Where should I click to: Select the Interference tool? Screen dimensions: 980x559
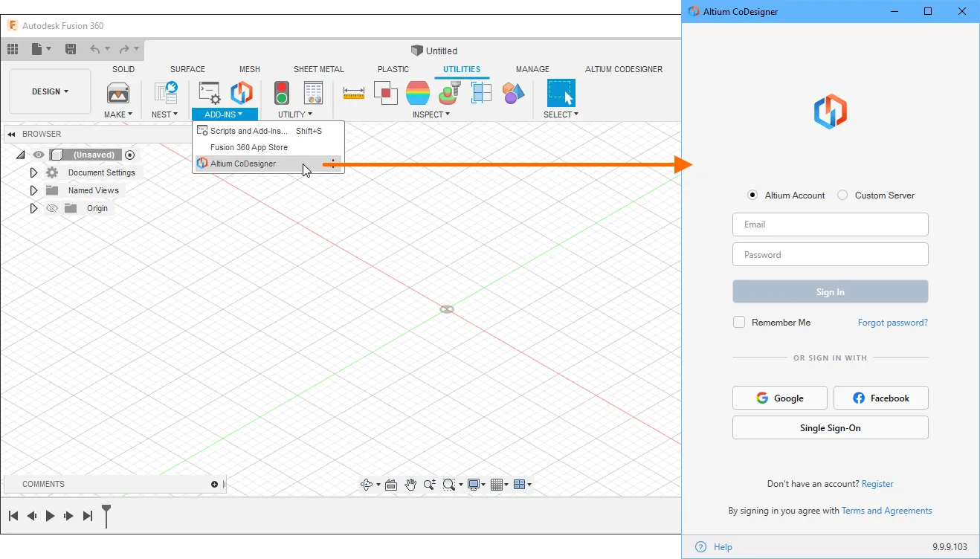point(385,93)
